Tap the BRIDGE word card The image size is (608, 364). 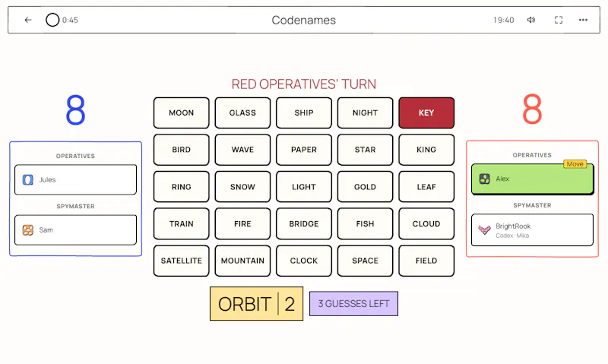tap(303, 223)
